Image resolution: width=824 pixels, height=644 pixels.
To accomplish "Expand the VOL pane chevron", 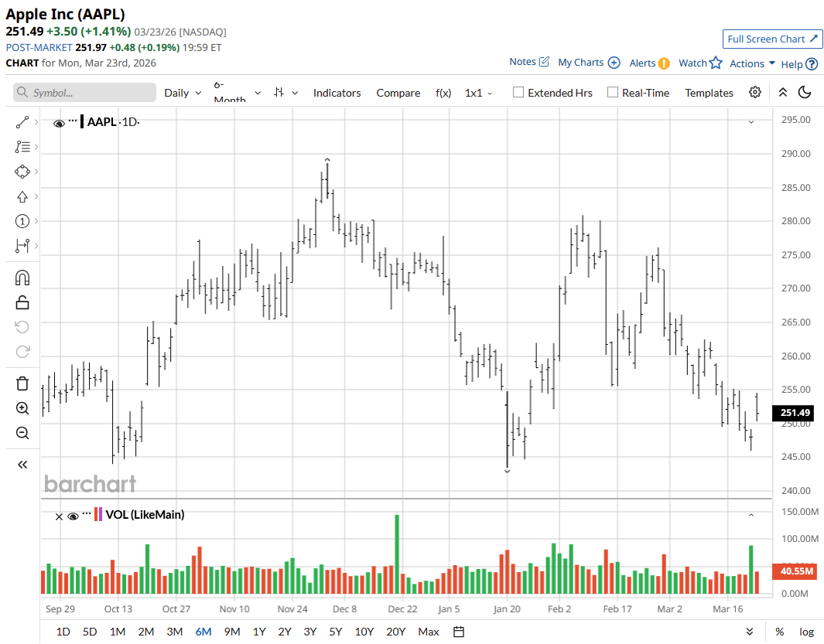I will coord(751,516).
